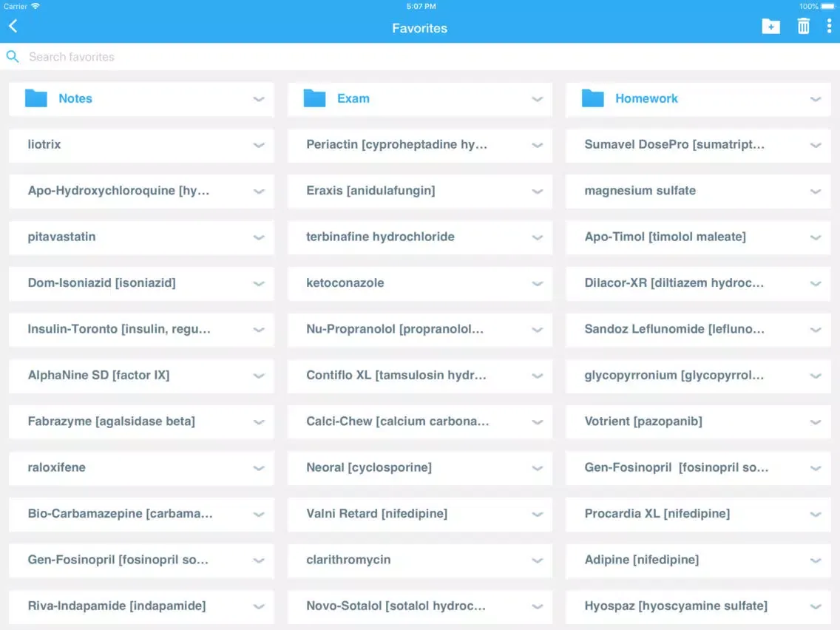Expand options for clarithromycin row
Image resolution: width=840 pixels, height=630 pixels.
coord(538,560)
